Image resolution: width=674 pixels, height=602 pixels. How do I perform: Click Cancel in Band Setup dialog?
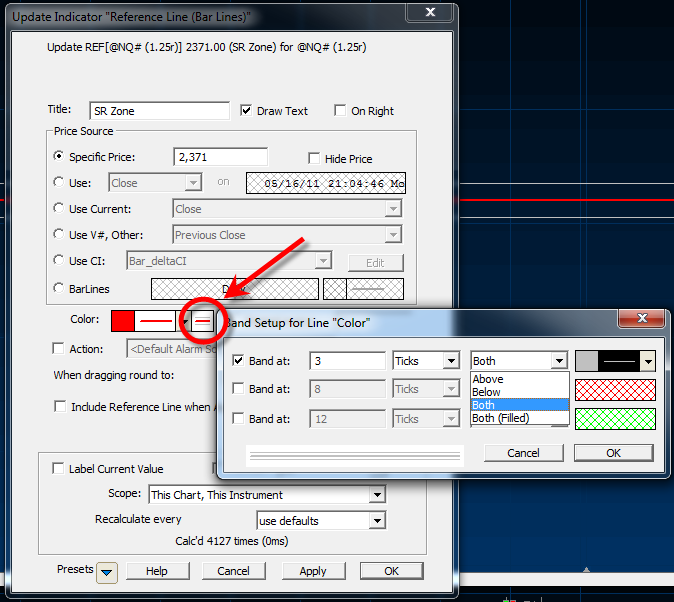click(523, 453)
